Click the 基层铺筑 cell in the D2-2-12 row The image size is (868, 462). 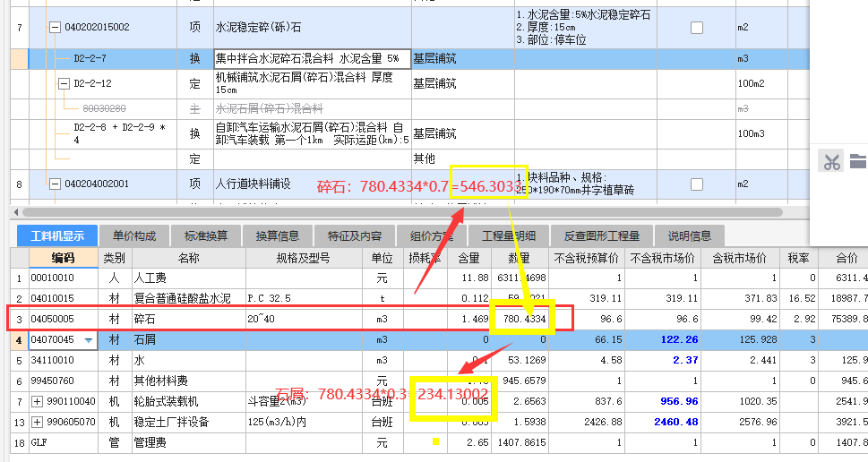tap(463, 83)
